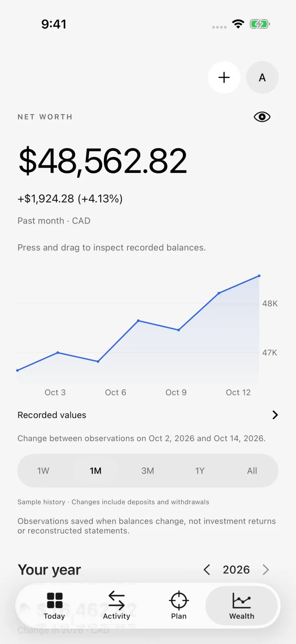This screenshot has width=296, height=644.
Task: Click the Your year heading
Action: (49, 570)
